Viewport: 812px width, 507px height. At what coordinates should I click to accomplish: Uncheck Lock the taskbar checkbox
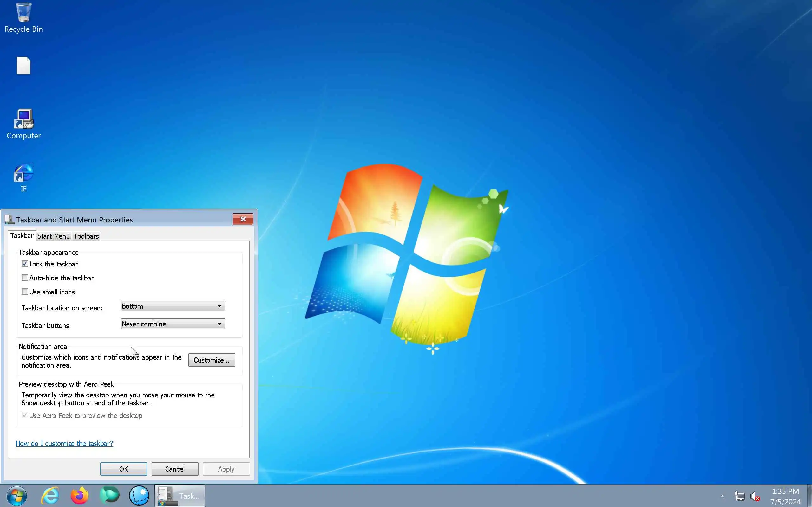click(25, 264)
